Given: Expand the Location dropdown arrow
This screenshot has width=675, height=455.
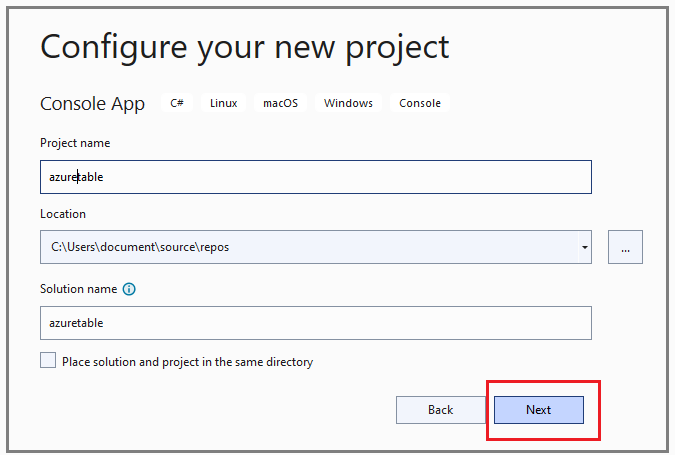Looking at the screenshot, I should pos(583,247).
